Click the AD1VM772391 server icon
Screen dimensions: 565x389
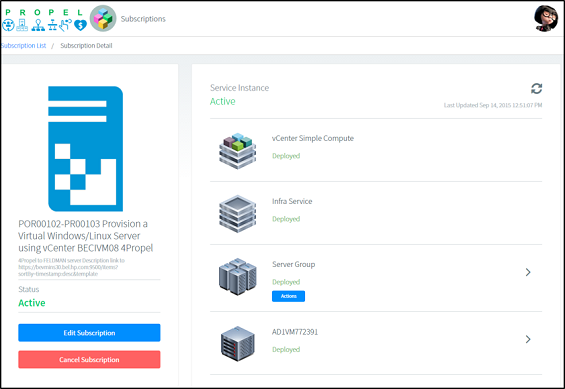(x=237, y=344)
